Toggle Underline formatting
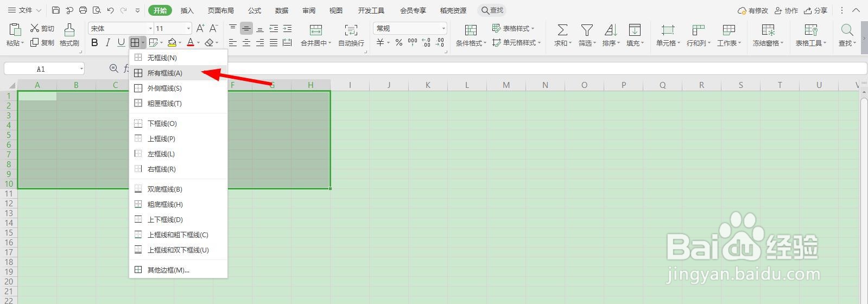 (121, 42)
